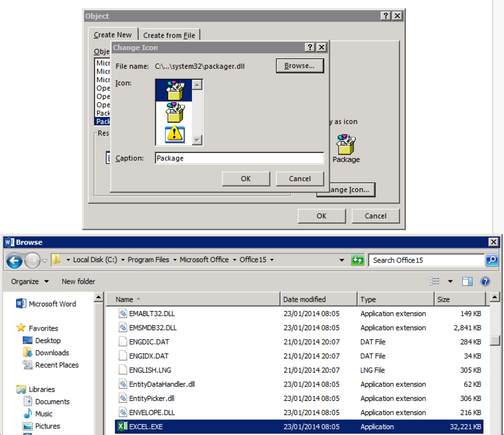Click in the Caption text field
The width and height of the screenshot is (504, 435).
[x=239, y=158]
